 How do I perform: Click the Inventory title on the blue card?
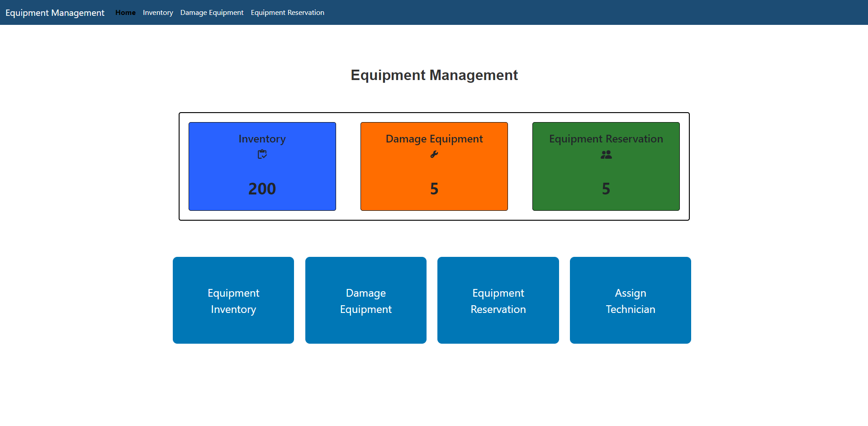click(262, 139)
